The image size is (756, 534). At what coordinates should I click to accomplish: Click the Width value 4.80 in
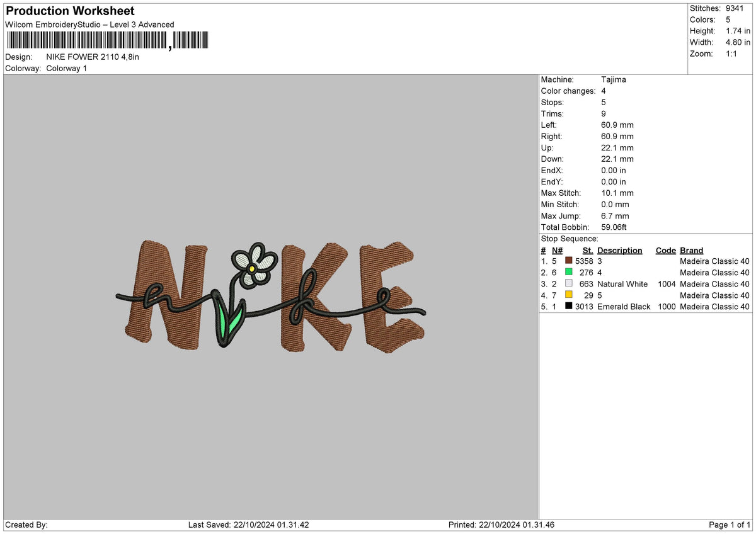[738, 42]
